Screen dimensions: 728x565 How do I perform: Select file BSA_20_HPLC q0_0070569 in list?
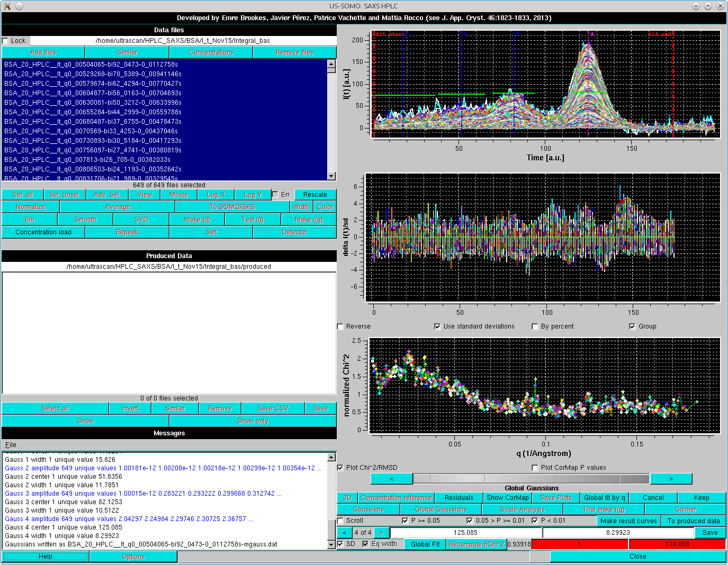(164, 131)
